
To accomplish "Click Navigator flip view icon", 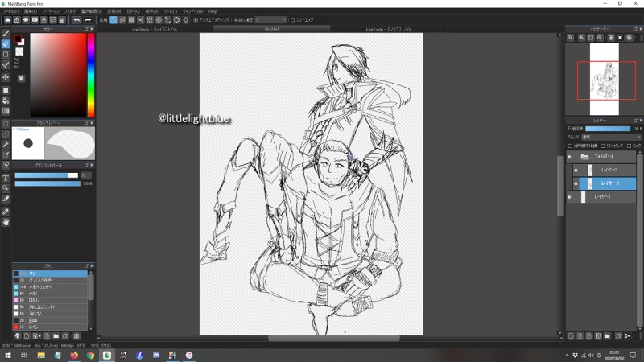I will (x=620, y=38).
